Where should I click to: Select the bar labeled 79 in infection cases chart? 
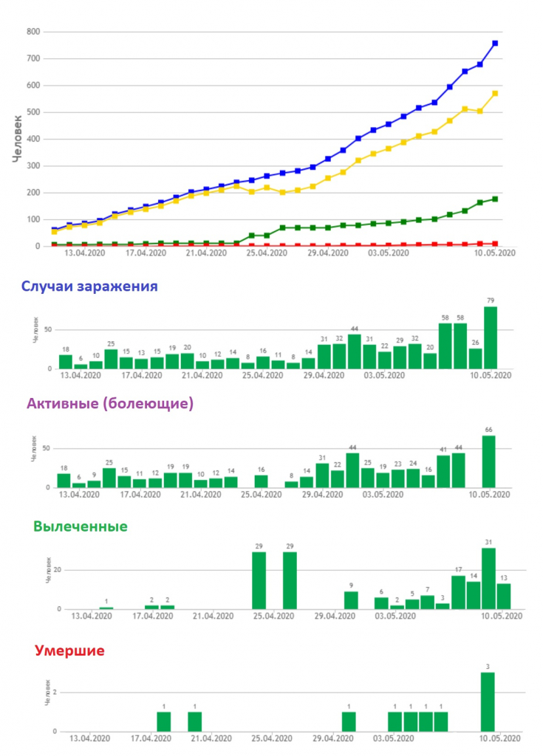(x=491, y=337)
